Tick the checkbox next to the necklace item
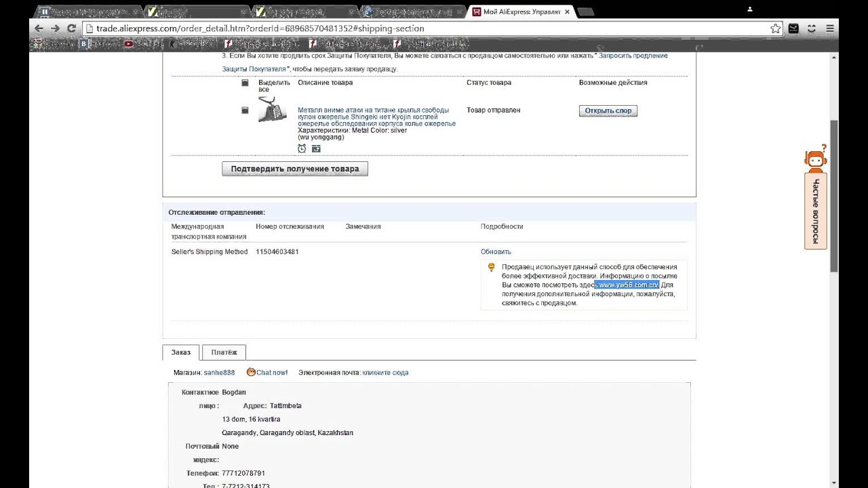 245,110
